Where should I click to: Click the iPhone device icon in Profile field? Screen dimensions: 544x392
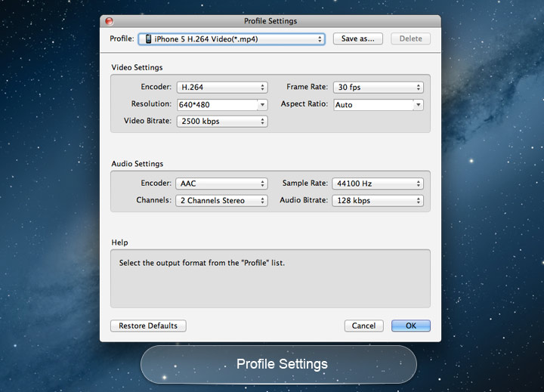point(148,39)
